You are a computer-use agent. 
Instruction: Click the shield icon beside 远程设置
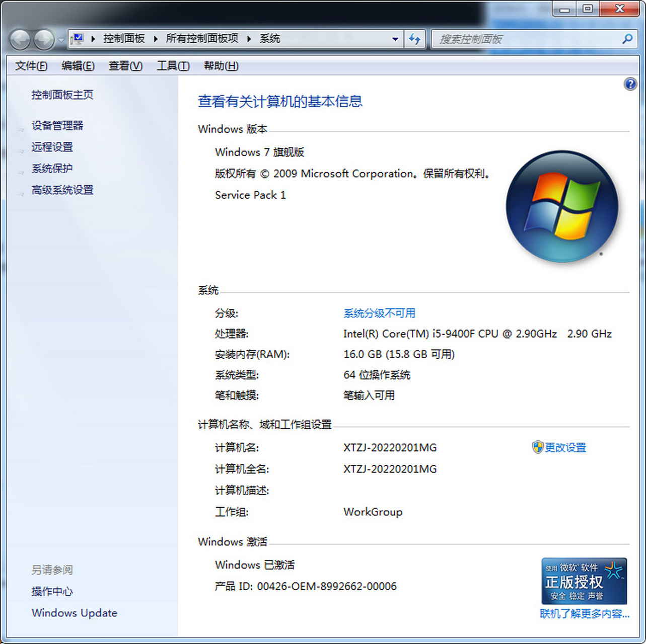pyautogui.click(x=22, y=150)
